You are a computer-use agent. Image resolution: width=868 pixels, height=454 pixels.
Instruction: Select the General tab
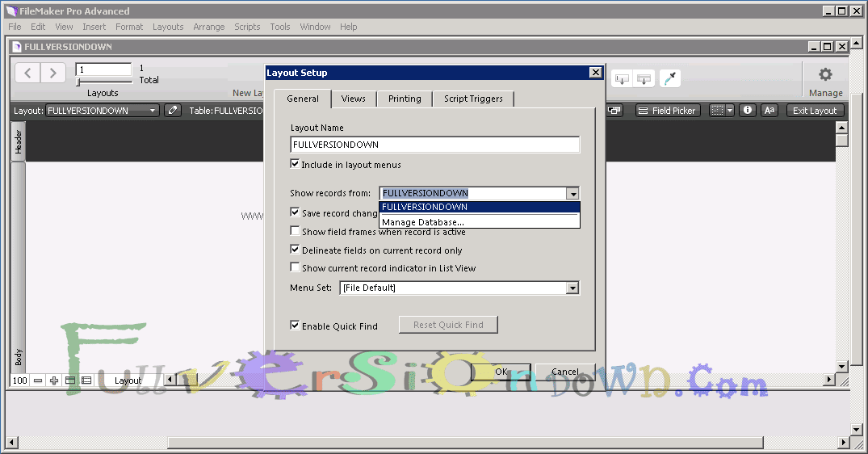[303, 99]
